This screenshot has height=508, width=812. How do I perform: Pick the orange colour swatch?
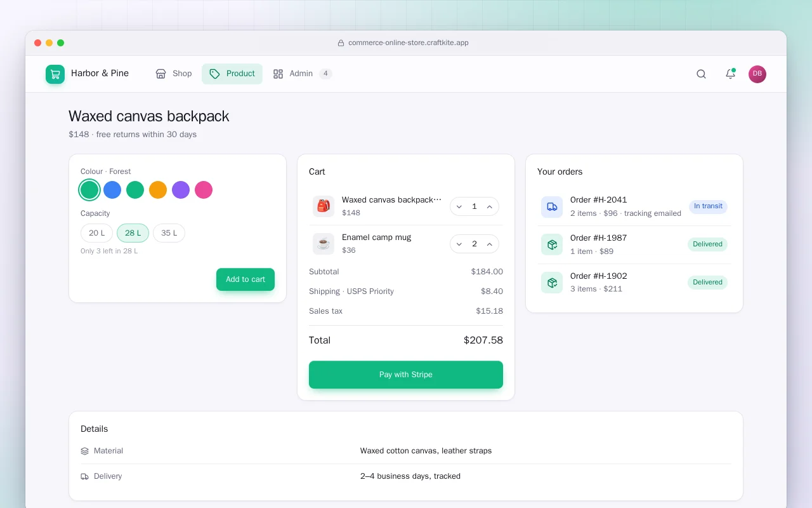158,190
